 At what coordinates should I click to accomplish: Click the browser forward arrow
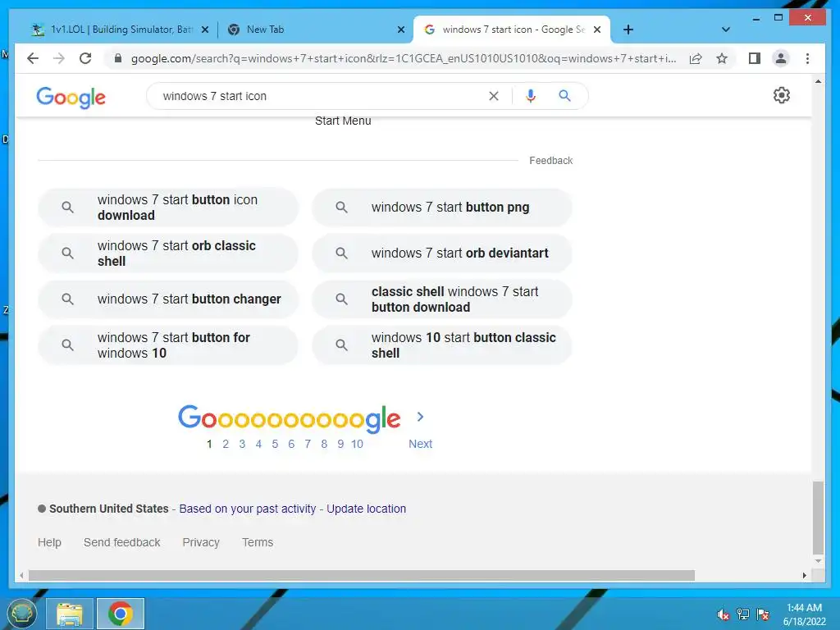(59, 58)
